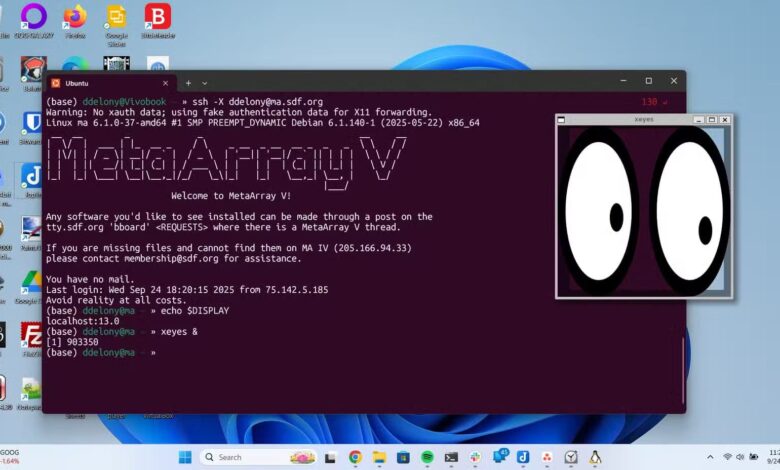This screenshot has height=470, width=780.
Task: Add a new terminal tab
Action: 188,83
